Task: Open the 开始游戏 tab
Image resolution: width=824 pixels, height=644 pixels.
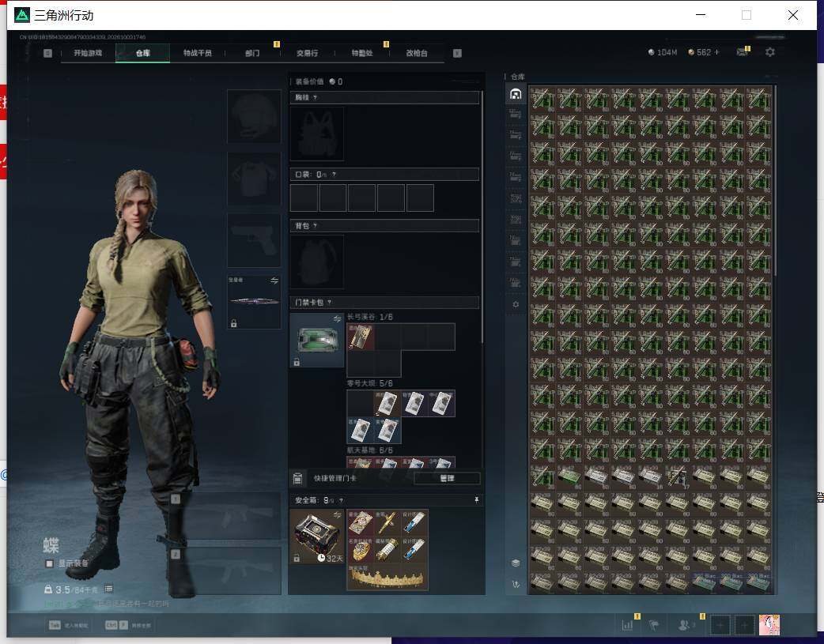Action: (88, 53)
